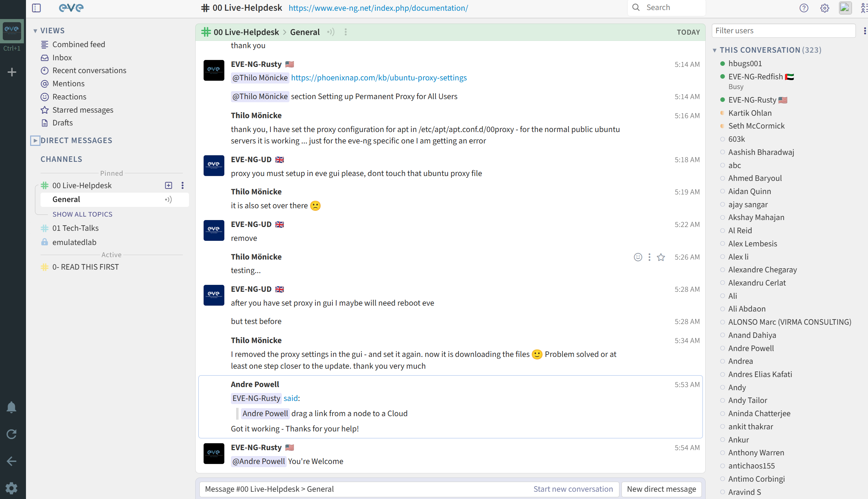This screenshot has width=868, height=499.
Task: Select the 00 Live-Helpdesk channel
Action: (82, 185)
